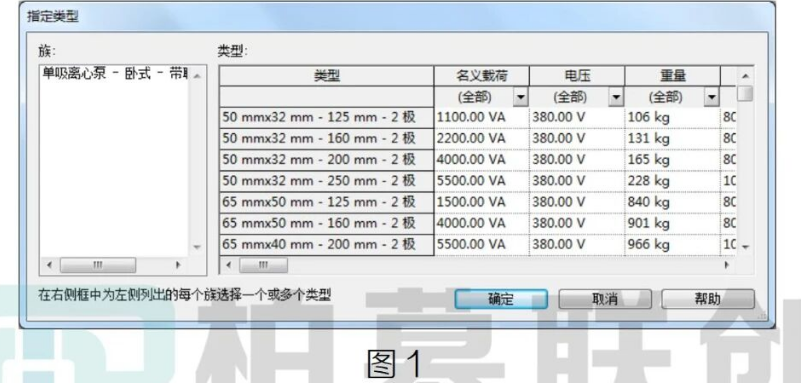Select type 50 mmx32 mm - 250 mm - 2 极
Image resolution: width=801 pixels, height=383 pixels.
[x=327, y=181]
